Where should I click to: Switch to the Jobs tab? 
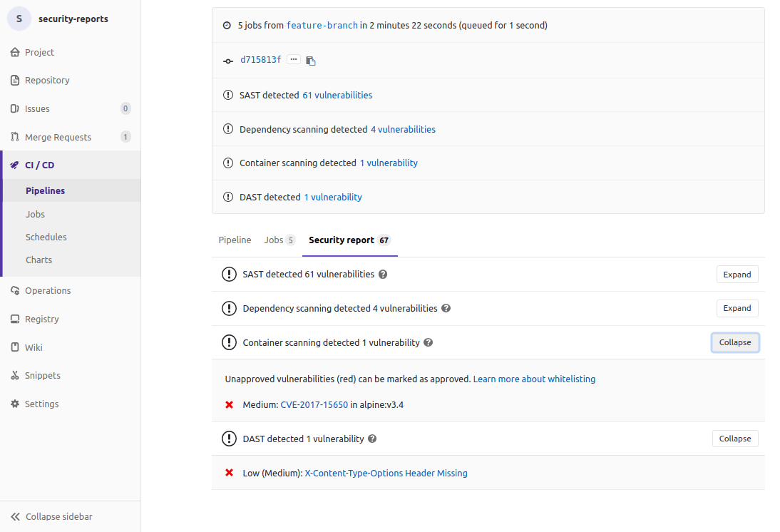click(x=273, y=240)
